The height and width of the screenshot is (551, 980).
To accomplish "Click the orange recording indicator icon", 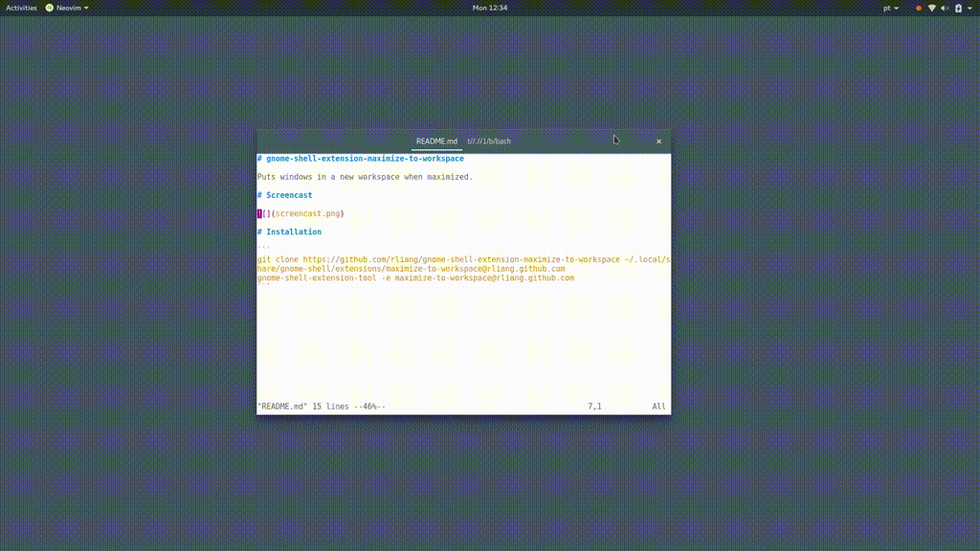I will [x=918, y=8].
